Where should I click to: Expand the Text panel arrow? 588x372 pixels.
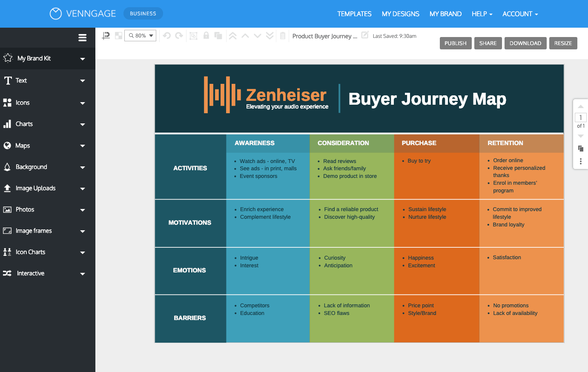point(83,81)
